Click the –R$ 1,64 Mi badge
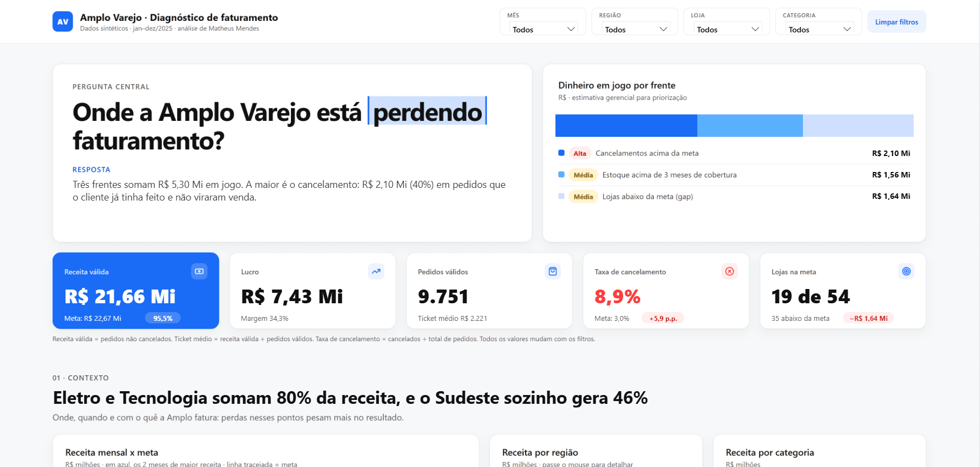The width and height of the screenshot is (980, 467). coord(869,318)
